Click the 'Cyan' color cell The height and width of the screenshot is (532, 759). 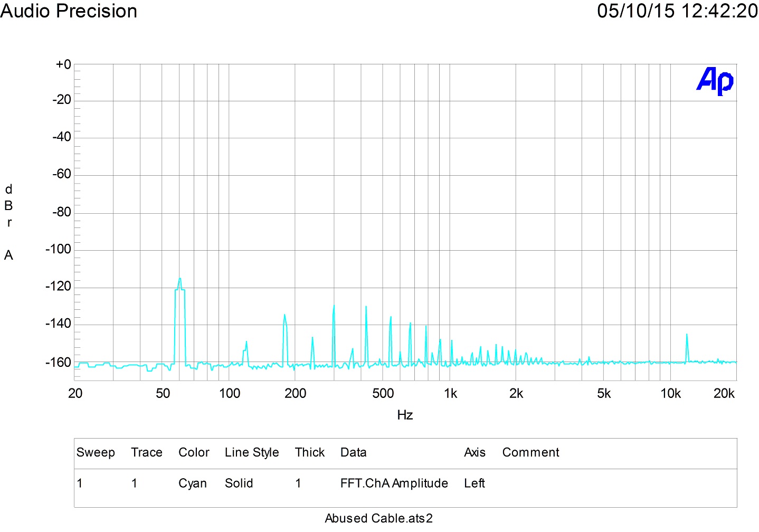point(193,483)
